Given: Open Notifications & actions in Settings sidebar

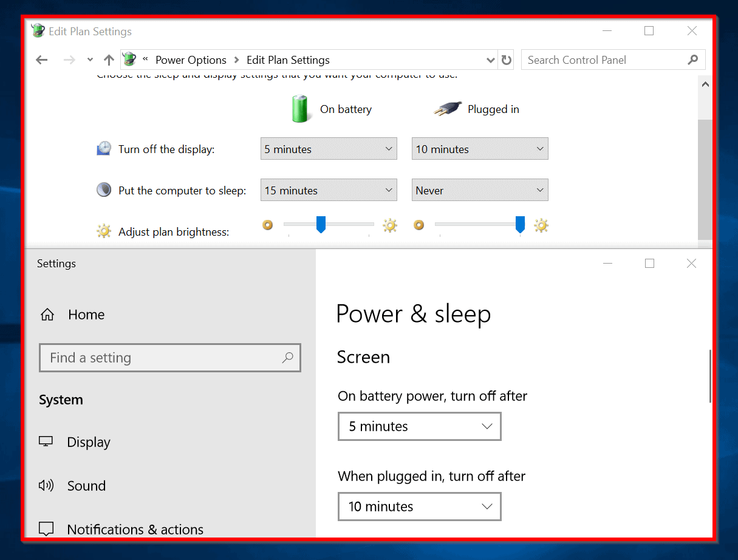Looking at the screenshot, I should click(135, 529).
